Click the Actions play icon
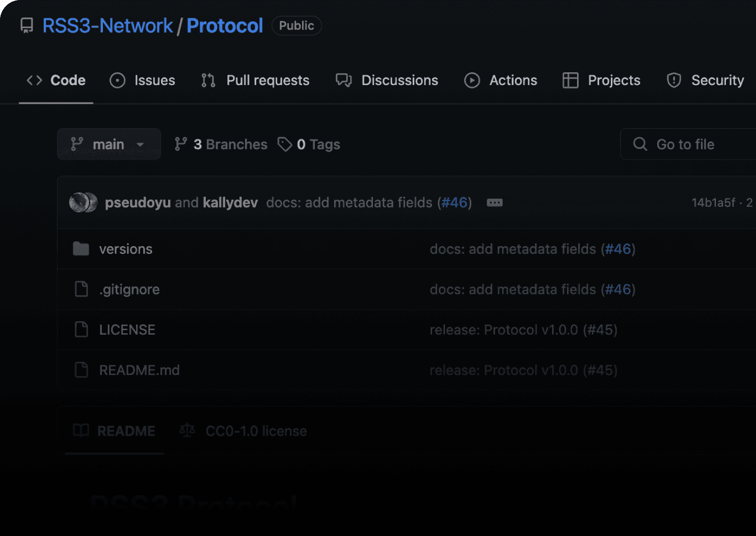 pyautogui.click(x=472, y=80)
